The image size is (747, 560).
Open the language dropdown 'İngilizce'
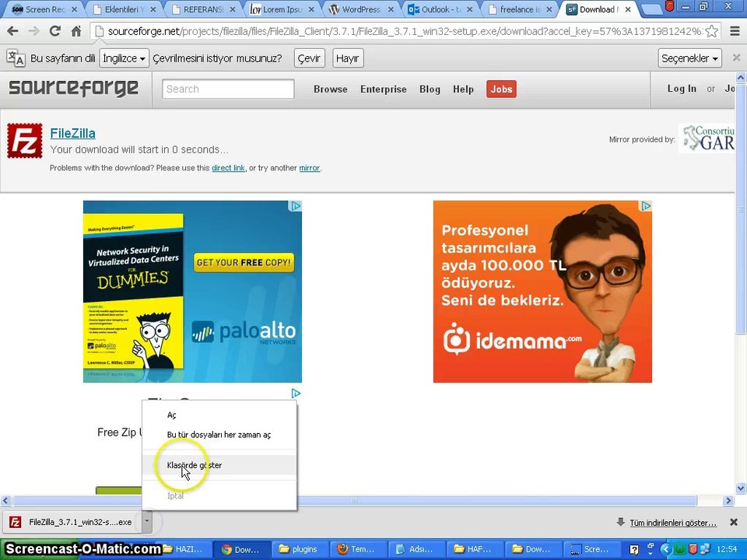pyautogui.click(x=124, y=58)
